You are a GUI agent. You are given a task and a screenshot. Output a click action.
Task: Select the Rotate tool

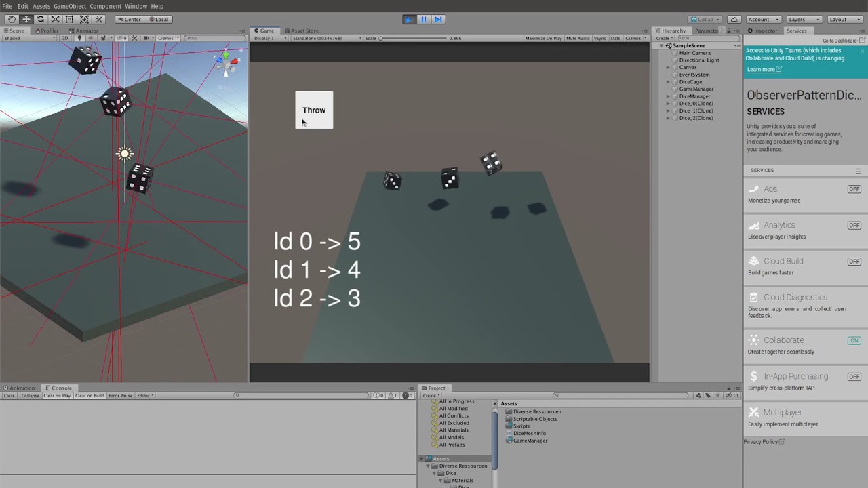[x=41, y=19]
